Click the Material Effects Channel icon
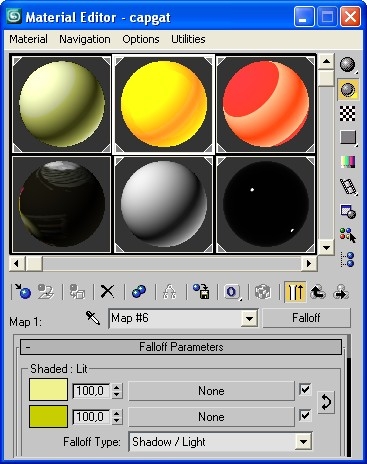The height and width of the screenshot is (464, 367). 232,292
